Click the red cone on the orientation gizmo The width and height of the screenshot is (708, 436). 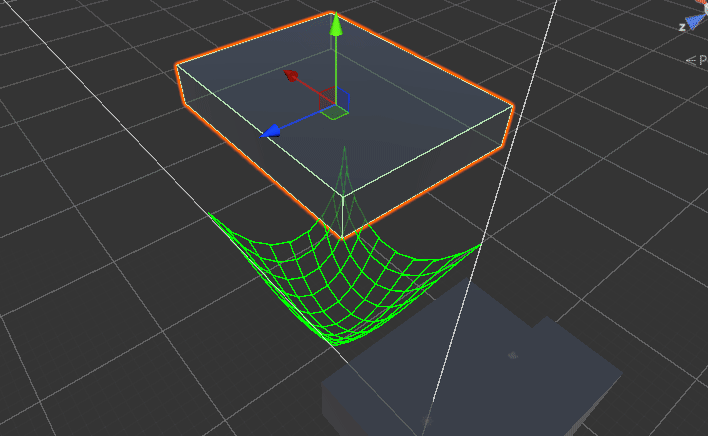[699, 4]
